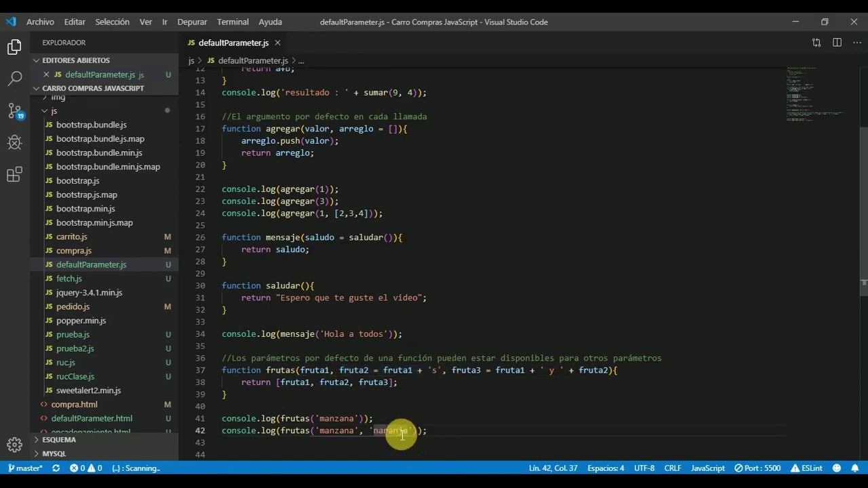Change language mode via JavaScript
Viewport: 868px width, 488px height.
point(708,468)
